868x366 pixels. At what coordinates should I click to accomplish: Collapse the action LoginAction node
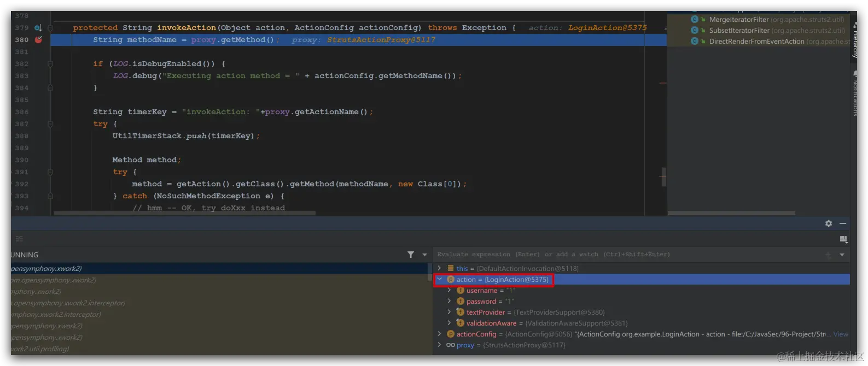click(439, 279)
